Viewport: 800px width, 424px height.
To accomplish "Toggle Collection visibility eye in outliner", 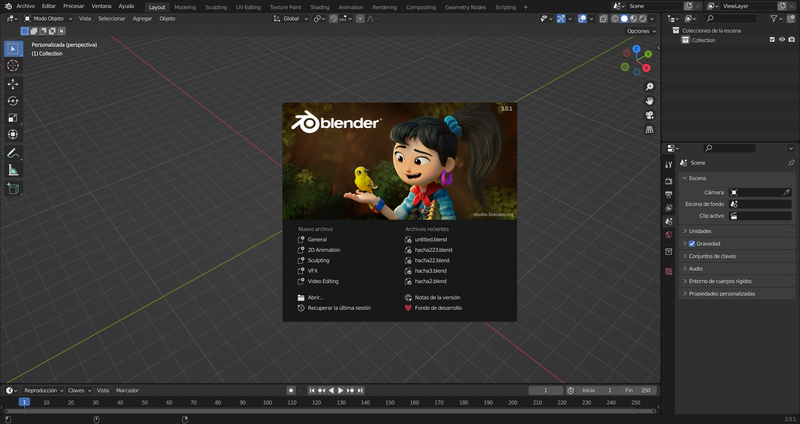I will point(784,40).
